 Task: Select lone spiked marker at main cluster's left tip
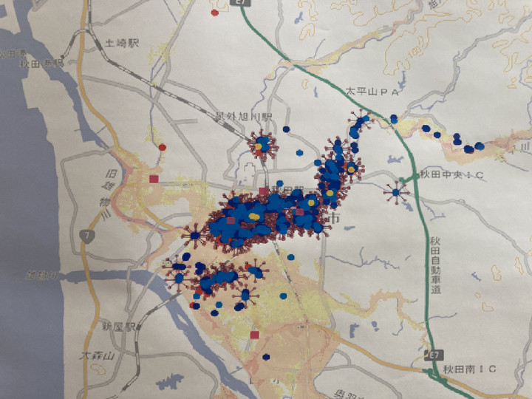(194, 236)
